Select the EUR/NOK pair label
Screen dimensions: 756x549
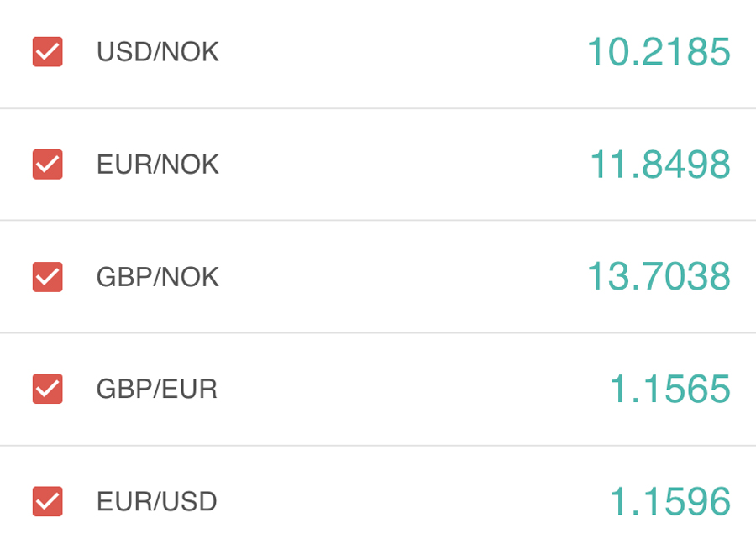coord(158,165)
